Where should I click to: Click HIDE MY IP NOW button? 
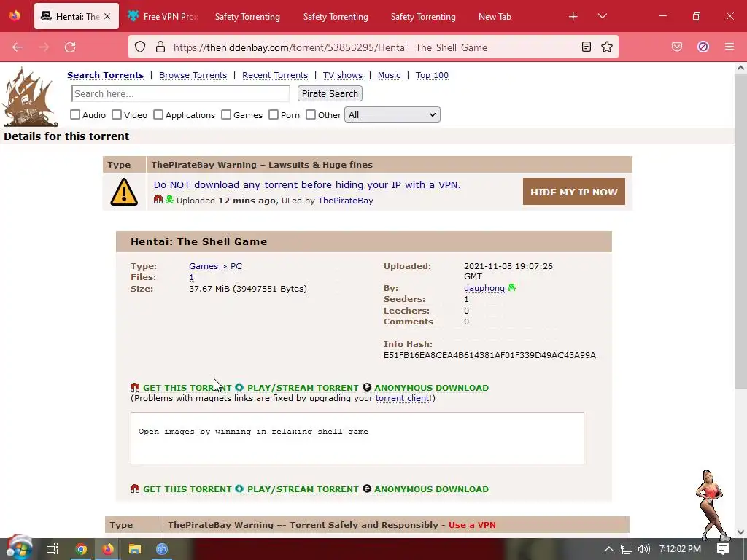click(573, 192)
